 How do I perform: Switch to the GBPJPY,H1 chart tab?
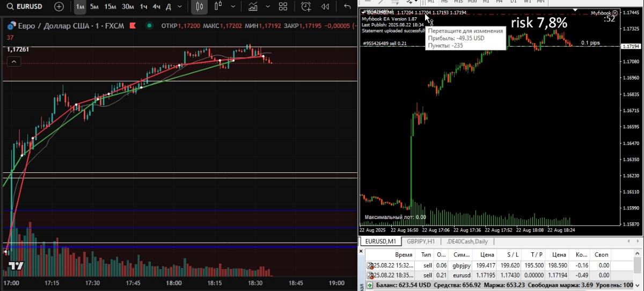420,242
